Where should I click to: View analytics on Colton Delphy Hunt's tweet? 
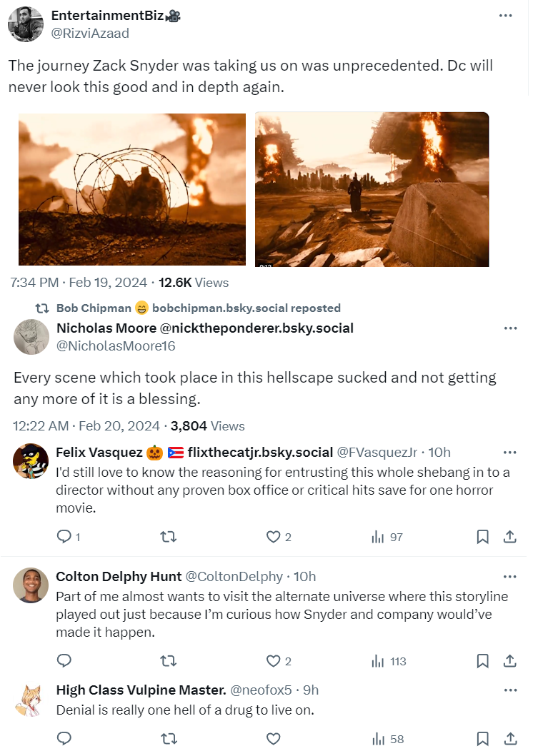[389, 661]
